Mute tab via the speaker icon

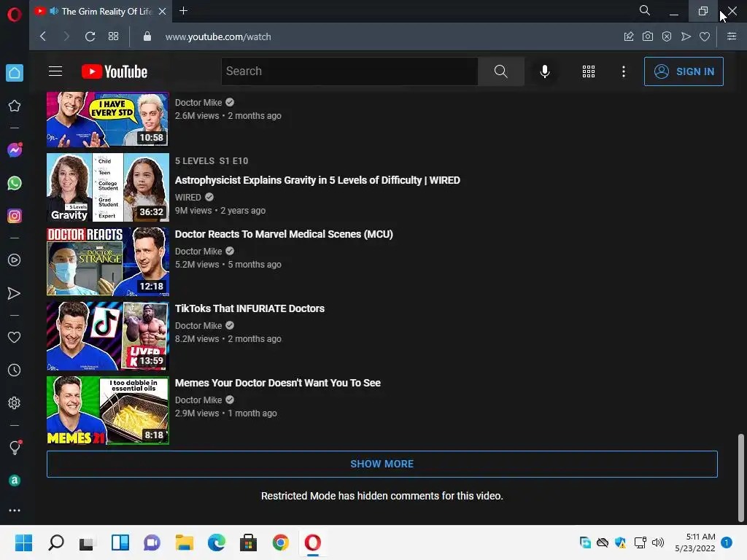click(x=54, y=10)
